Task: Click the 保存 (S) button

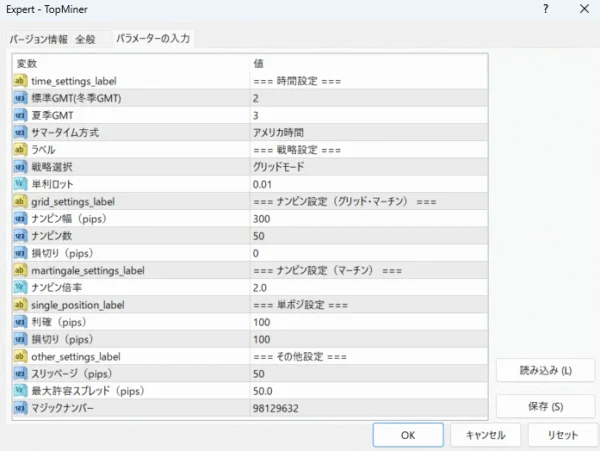Action: 545,406
